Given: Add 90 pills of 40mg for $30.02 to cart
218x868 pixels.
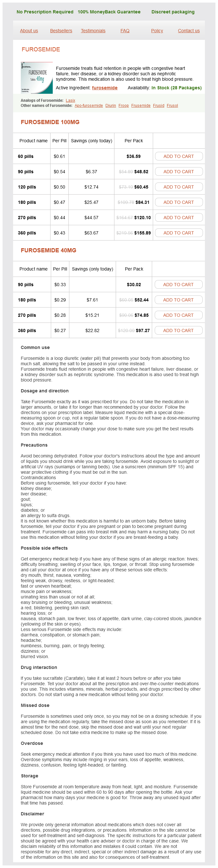Looking at the screenshot, I should 178,285.
